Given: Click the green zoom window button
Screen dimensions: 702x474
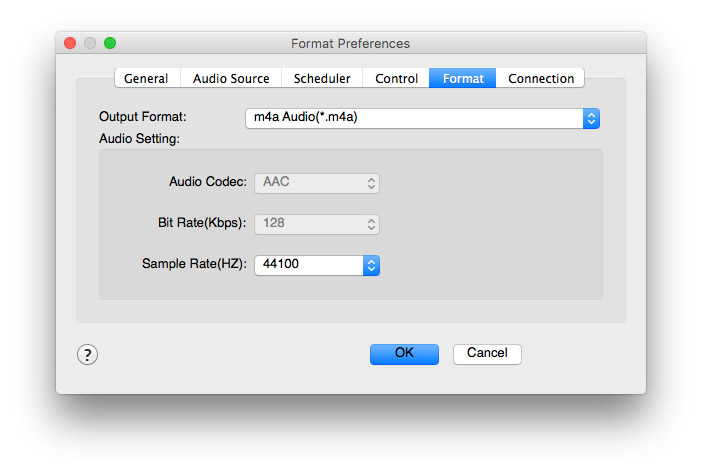Looking at the screenshot, I should (110, 43).
